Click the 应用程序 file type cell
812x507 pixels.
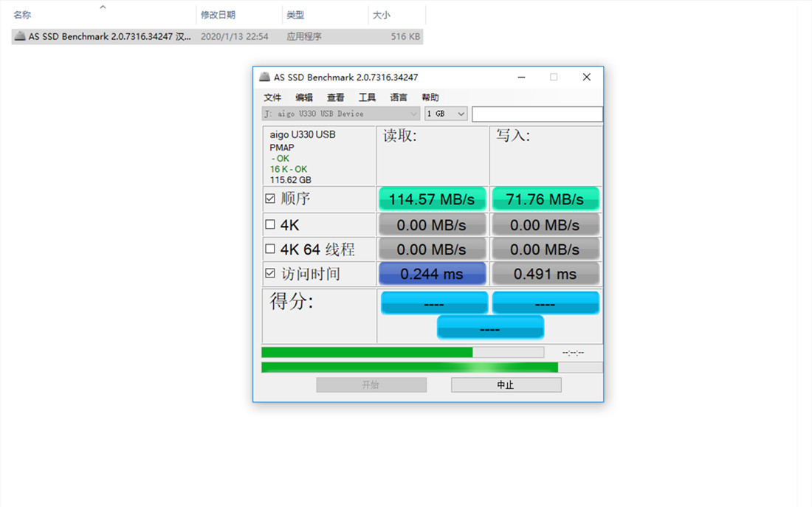[304, 36]
